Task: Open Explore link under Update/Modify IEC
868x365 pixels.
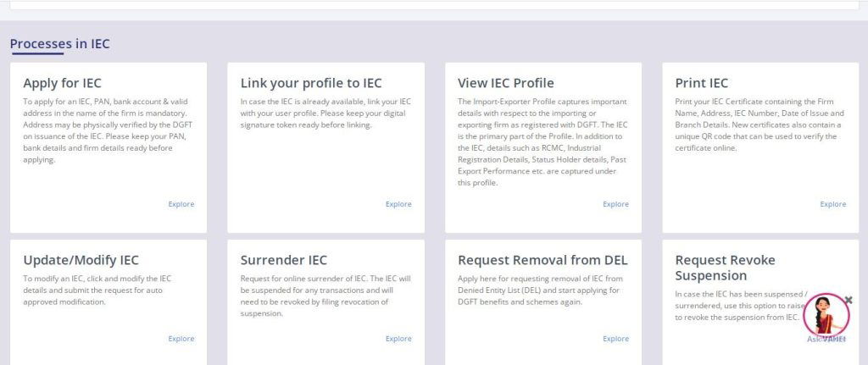Action: click(x=181, y=339)
